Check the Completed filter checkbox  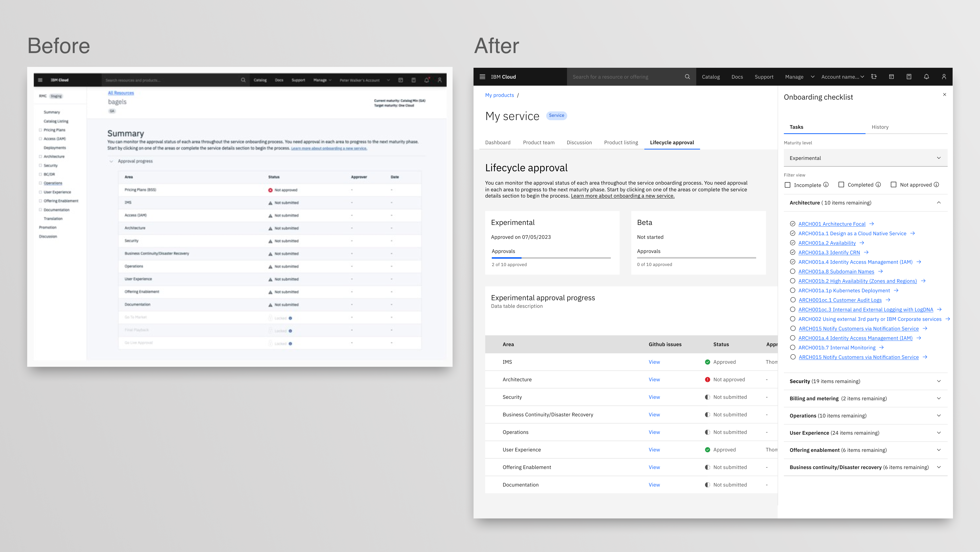coord(841,185)
